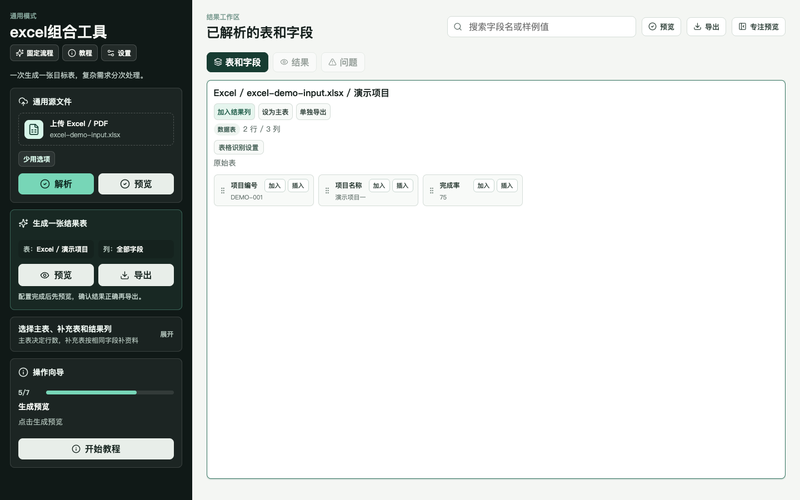Image resolution: width=800 pixels, height=500 pixels.
Task: Click drag handle icon beside 完成率 field
Action: (x=432, y=190)
